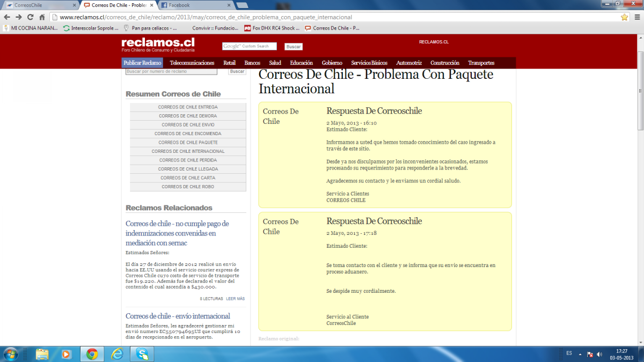The height and width of the screenshot is (362, 644).
Task: Click the reclamos.cl site logo
Action: (x=158, y=43)
